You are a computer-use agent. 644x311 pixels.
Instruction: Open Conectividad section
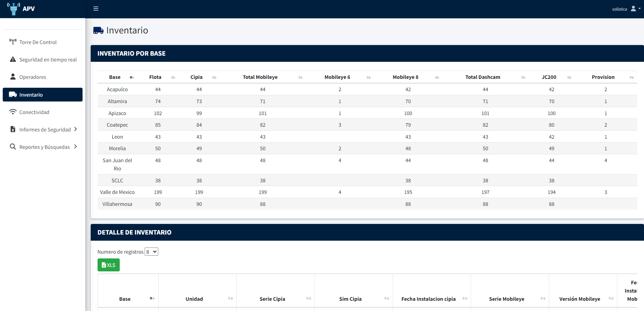click(43, 112)
